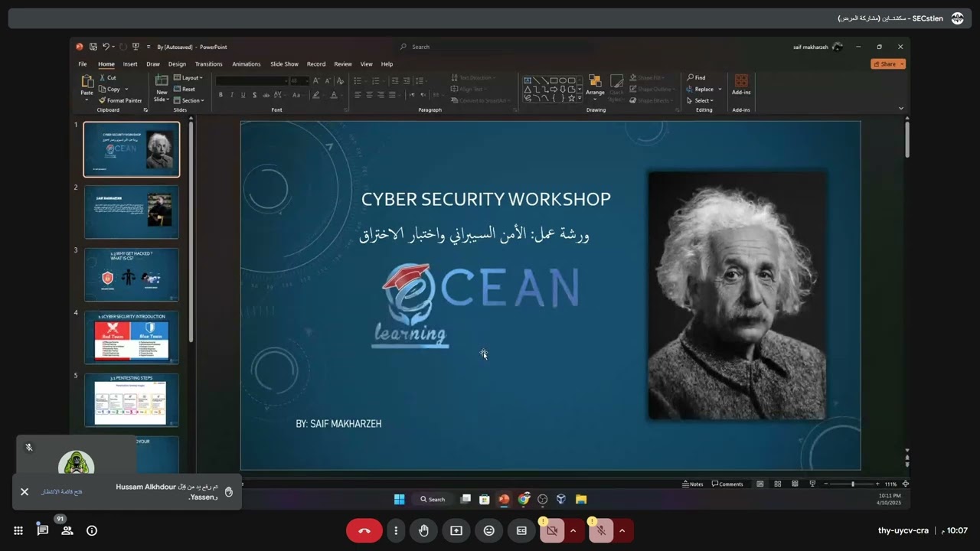Toggle Comments pane in status bar
Image resolution: width=980 pixels, height=551 pixels.
[727, 484]
